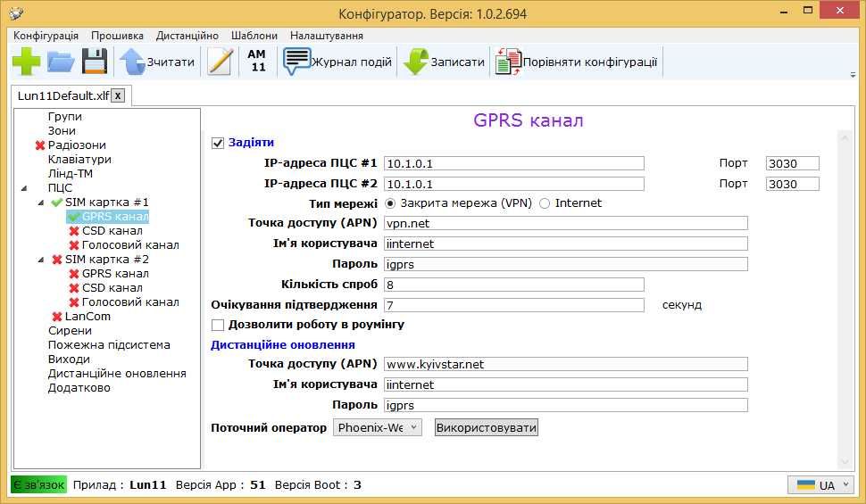This screenshot has width=866, height=504.
Task: Select LanCom tree item
Action: (x=87, y=317)
